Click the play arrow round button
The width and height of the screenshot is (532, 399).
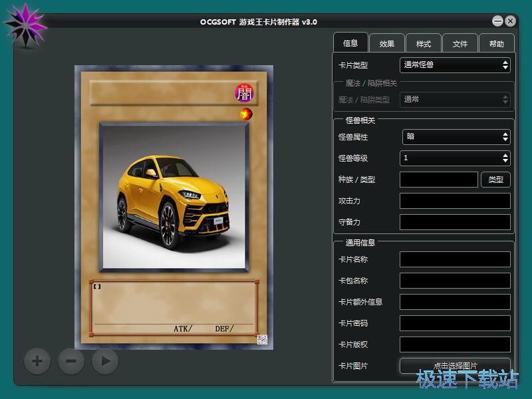coord(105,361)
